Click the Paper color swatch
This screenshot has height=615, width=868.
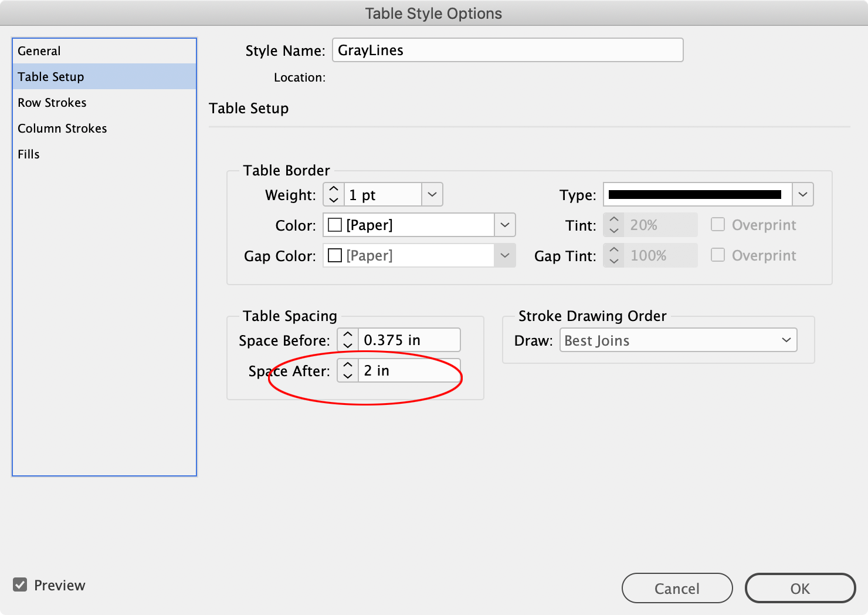(x=334, y=225)
